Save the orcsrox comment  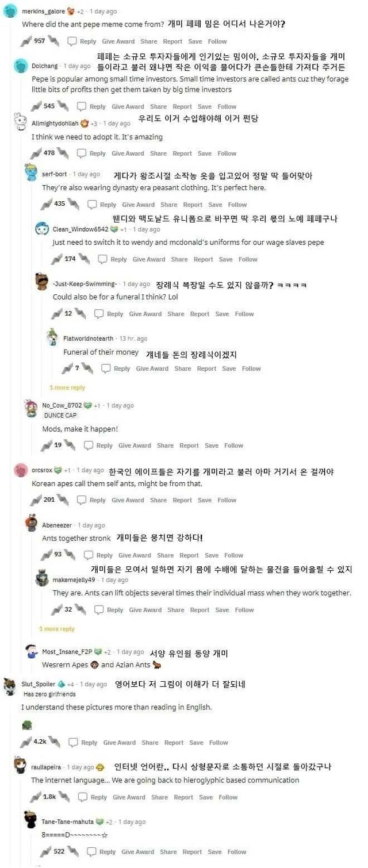205,500
